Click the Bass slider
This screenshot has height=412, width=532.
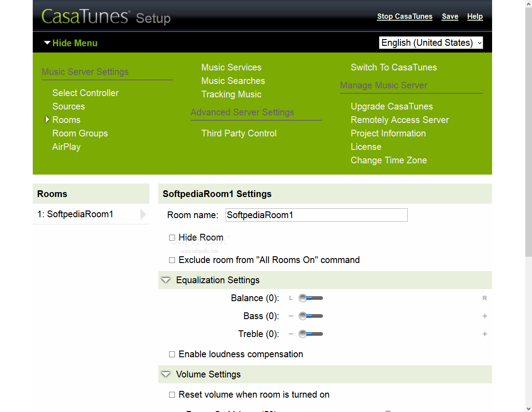[311, 316]
